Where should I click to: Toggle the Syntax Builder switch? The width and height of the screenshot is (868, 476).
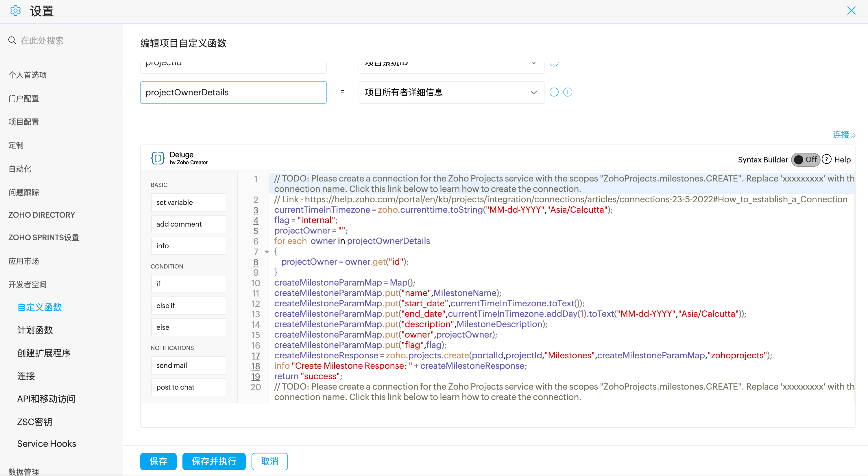pyautogui.click(x=805, y=159)
